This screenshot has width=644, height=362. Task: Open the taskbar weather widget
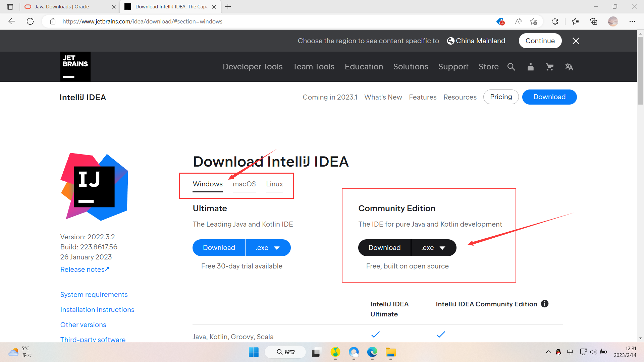coord(20,352)
